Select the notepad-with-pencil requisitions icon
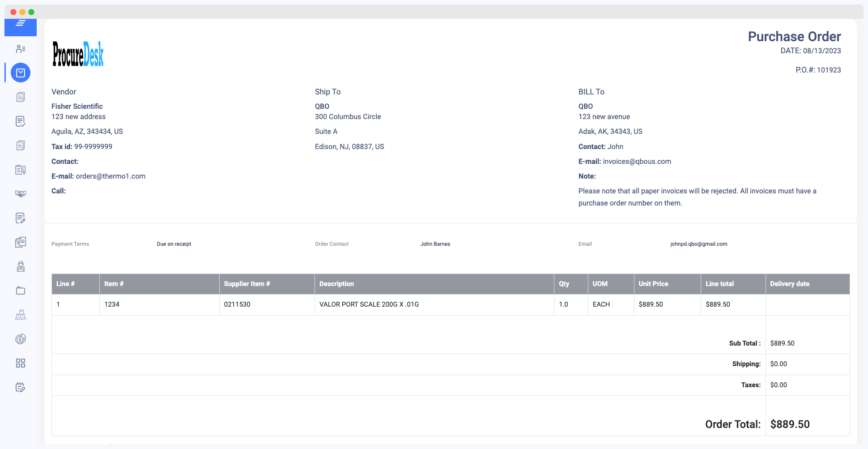Image resolution: width=868 pixels, height=449 pixels. [21, 170]
